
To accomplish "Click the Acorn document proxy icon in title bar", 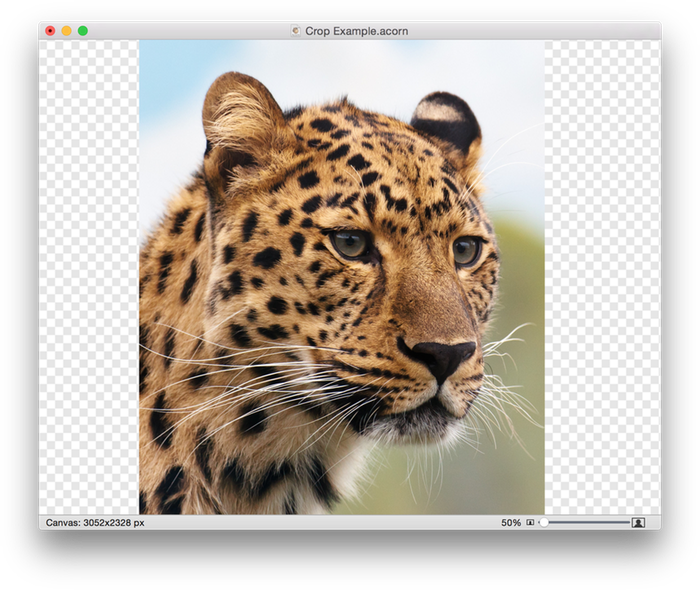I will 295,31.
